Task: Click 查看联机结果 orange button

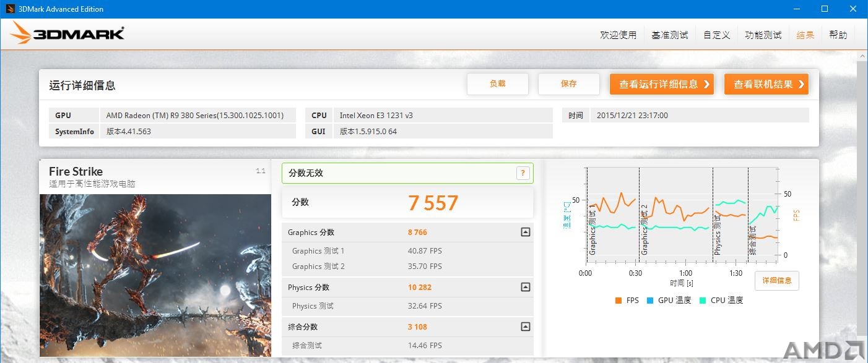Action: coord(766,84)
